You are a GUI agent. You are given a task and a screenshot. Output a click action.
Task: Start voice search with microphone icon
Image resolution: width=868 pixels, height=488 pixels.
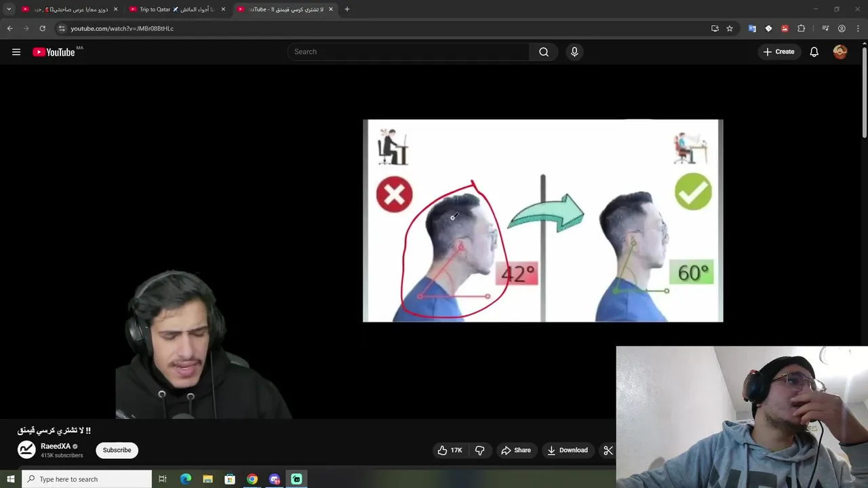click(x=574, y=52)
